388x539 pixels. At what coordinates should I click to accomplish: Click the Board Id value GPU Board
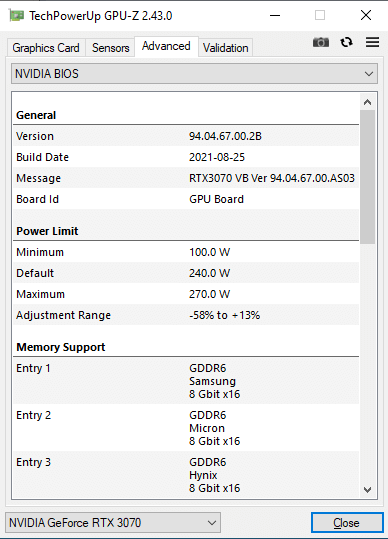click(x=216, y=199)
